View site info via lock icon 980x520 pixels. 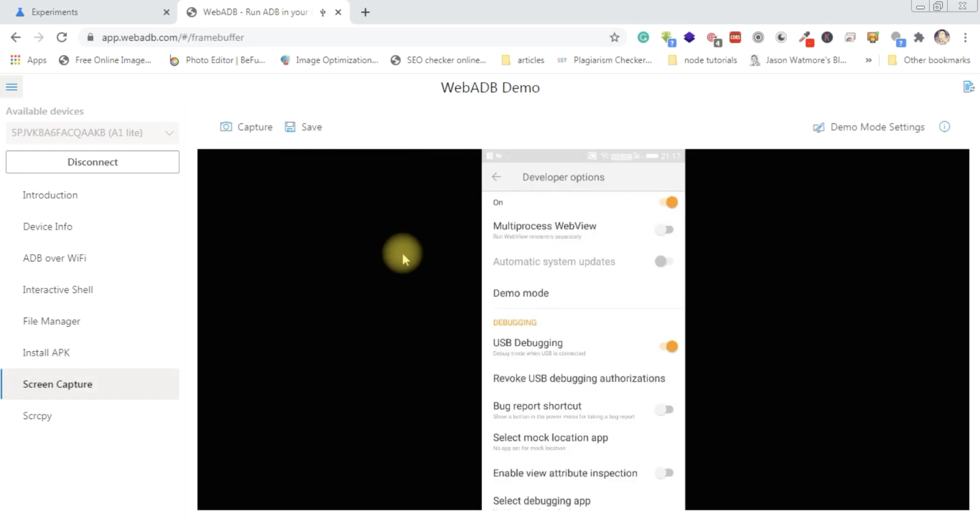(x=90, y=37)
